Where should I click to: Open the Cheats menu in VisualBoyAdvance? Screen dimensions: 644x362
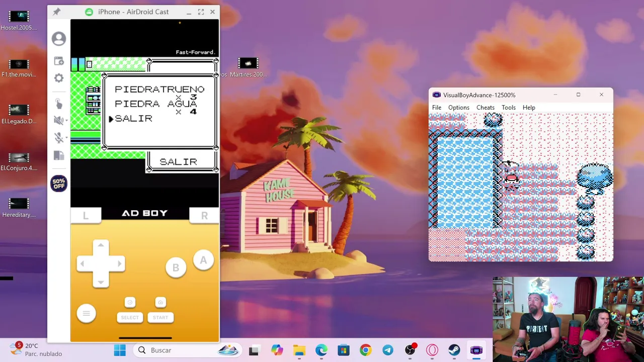pyautogui.click(x=486, y=108)
